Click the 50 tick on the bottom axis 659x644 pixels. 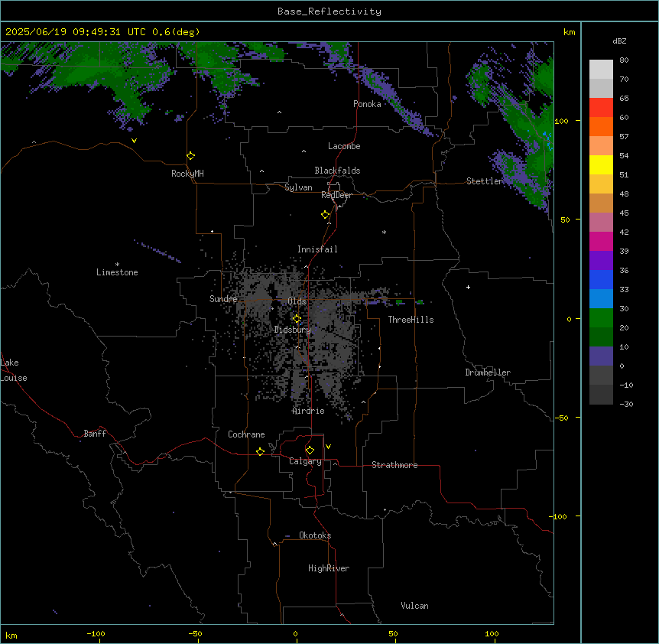(x=393, y=633)
